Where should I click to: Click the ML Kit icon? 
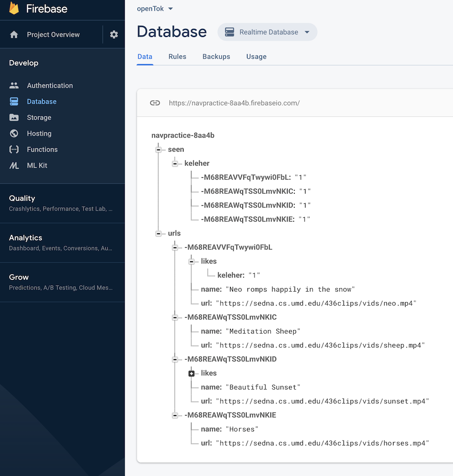point(14,165)
